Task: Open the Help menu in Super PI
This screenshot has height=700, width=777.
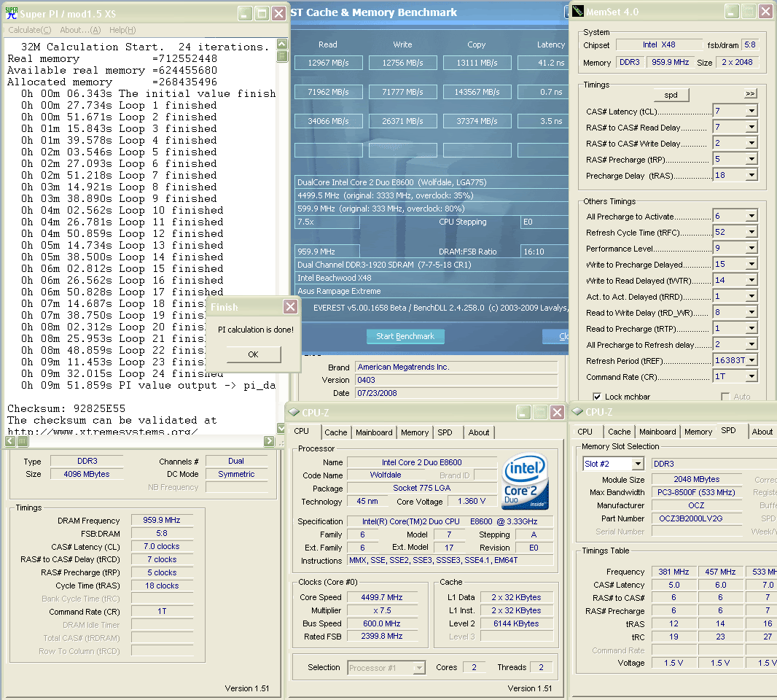Action: [x=122, y=30]
